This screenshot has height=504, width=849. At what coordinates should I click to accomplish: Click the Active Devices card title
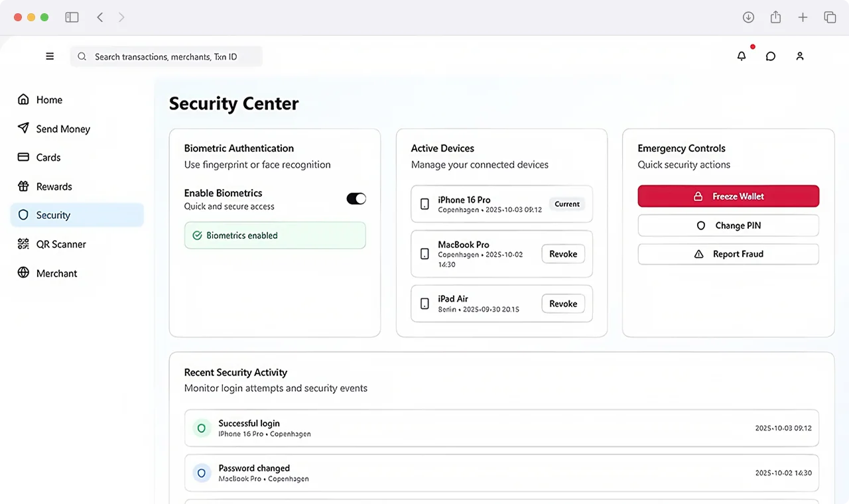442,149
